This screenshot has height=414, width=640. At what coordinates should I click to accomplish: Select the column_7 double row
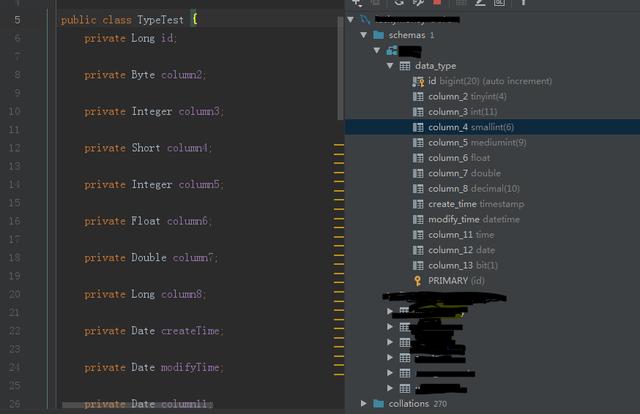point(492,174)
